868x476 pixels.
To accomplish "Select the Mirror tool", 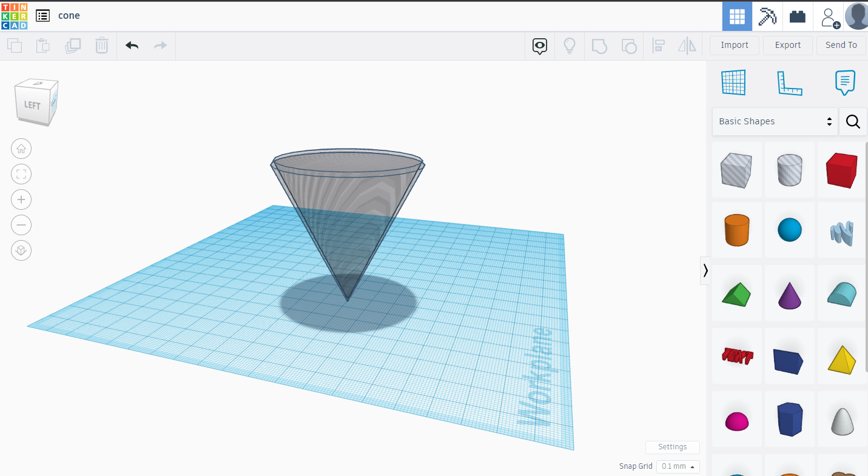I will [x=687, y=45].
